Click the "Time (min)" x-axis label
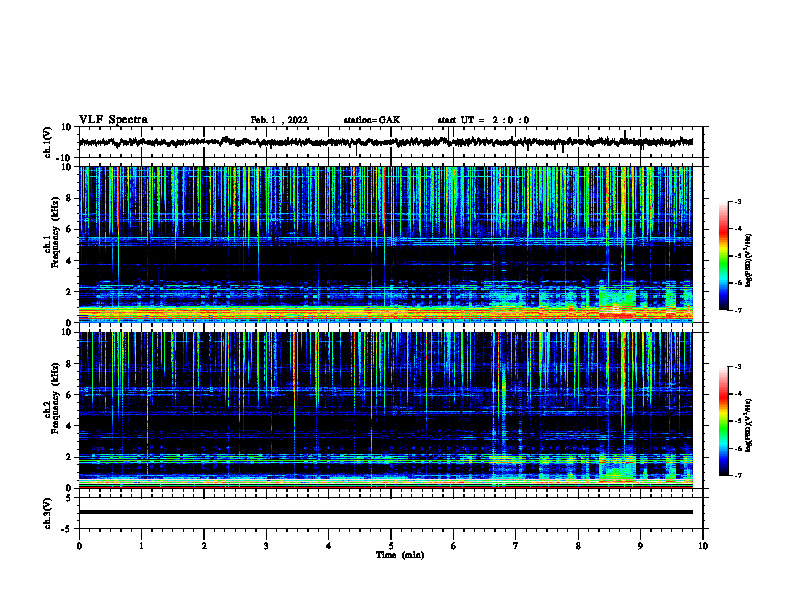The height and width of the screenshot is (612, 792). click(400, 555)
